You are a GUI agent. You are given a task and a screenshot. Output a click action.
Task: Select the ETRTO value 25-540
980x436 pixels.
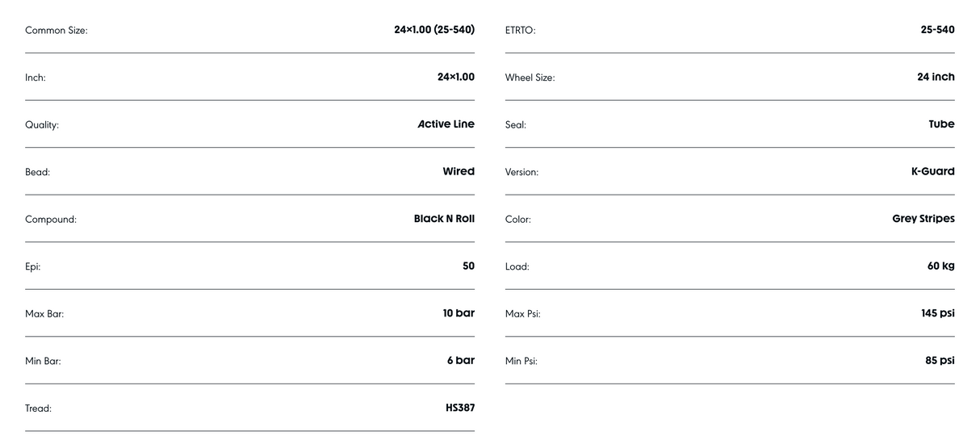937,30
